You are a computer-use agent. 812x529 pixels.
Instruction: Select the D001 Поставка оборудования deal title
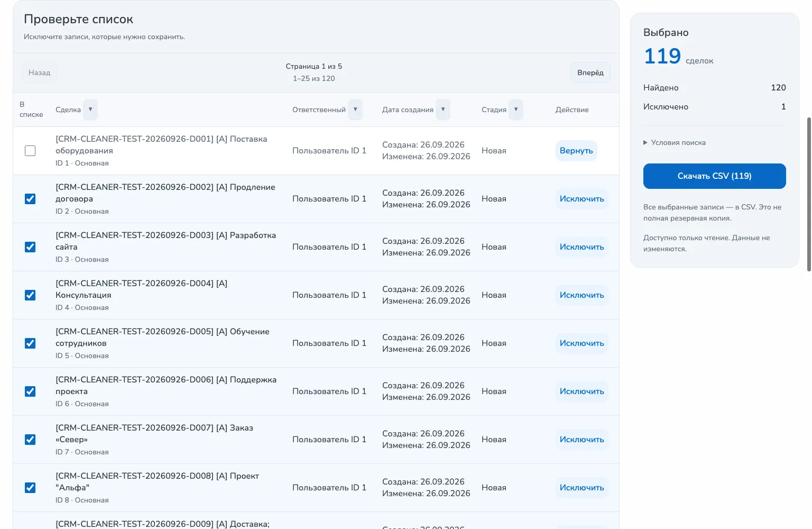[161, 145]
